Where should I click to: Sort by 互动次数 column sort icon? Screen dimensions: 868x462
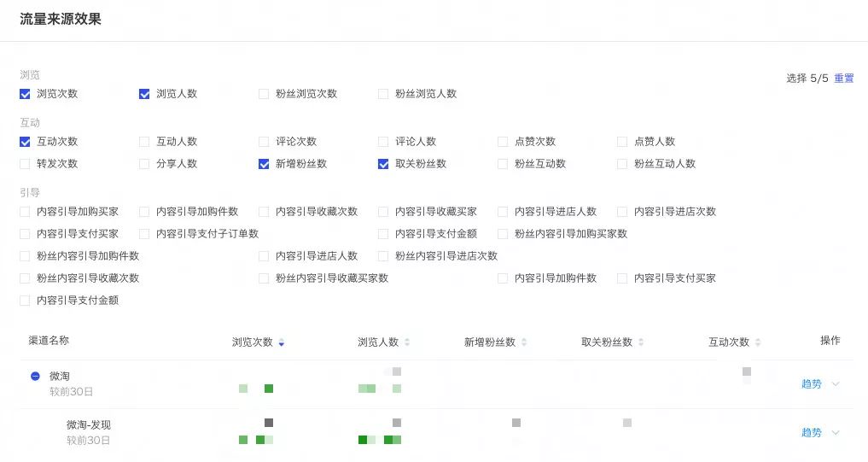tap(757, 342)
